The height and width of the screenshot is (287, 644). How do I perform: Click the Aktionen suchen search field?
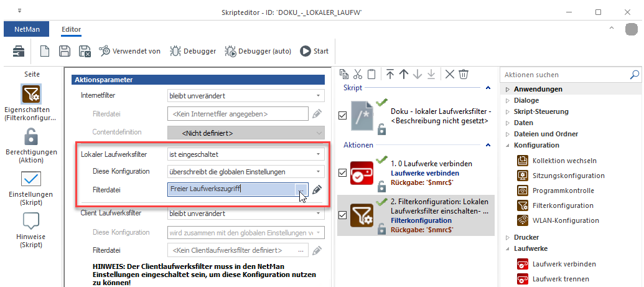(x=565, y=74)
